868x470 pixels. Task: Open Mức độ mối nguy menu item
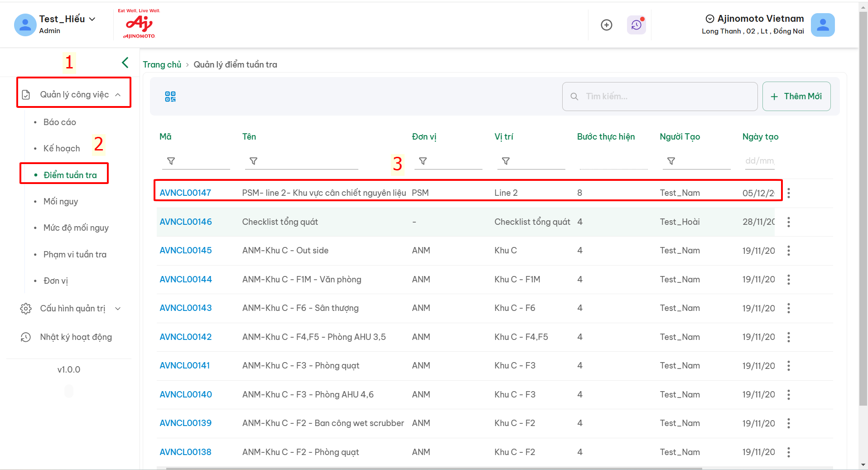pos(76,228)
